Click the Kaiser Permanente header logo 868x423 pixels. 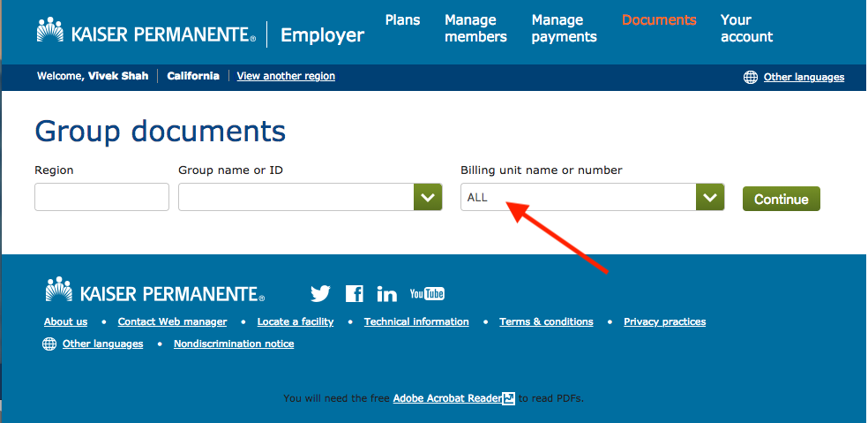click(146, 31)
